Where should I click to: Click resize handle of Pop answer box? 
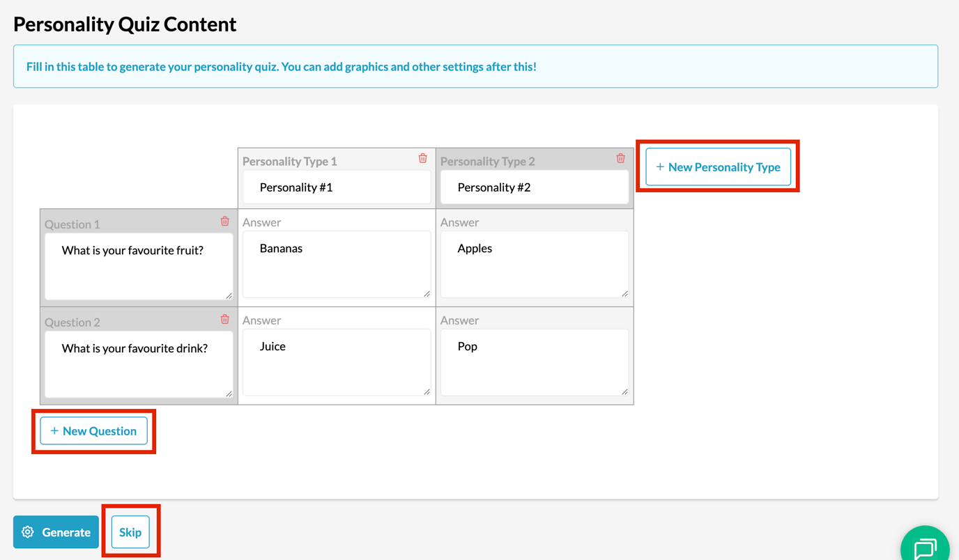(x=624, y=392)
